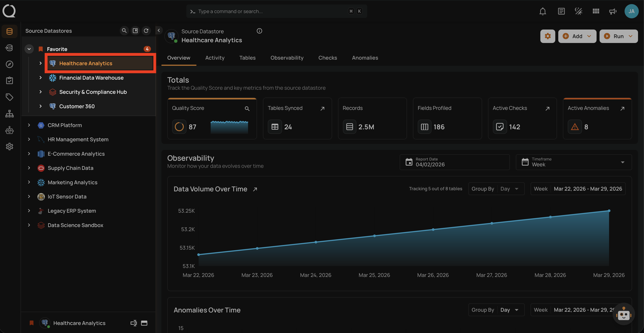Refresh the Source Datastores list
Screen dimensions: 644x333
click(146, 30)
